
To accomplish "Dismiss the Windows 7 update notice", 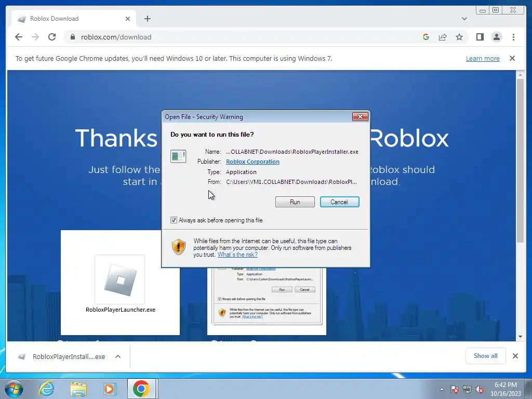I will pyautogui.click(x=512, y=58).
